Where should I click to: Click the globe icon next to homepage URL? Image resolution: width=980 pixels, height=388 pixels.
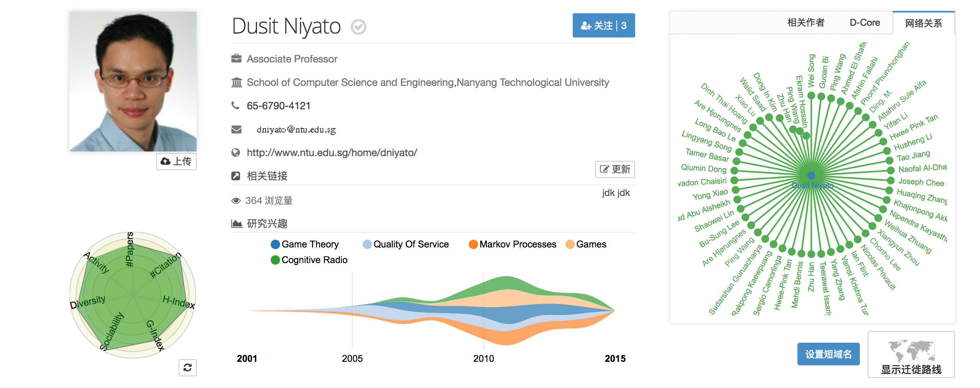click(236, 153)
